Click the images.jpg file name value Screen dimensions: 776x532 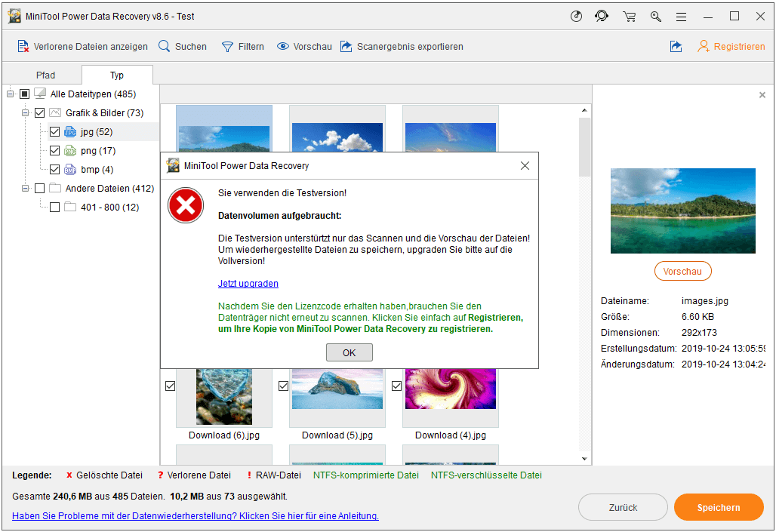(705, 301)
